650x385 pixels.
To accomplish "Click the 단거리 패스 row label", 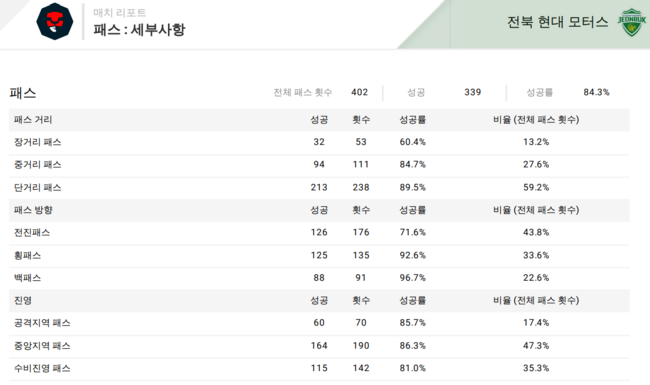I will click(38, 187).
